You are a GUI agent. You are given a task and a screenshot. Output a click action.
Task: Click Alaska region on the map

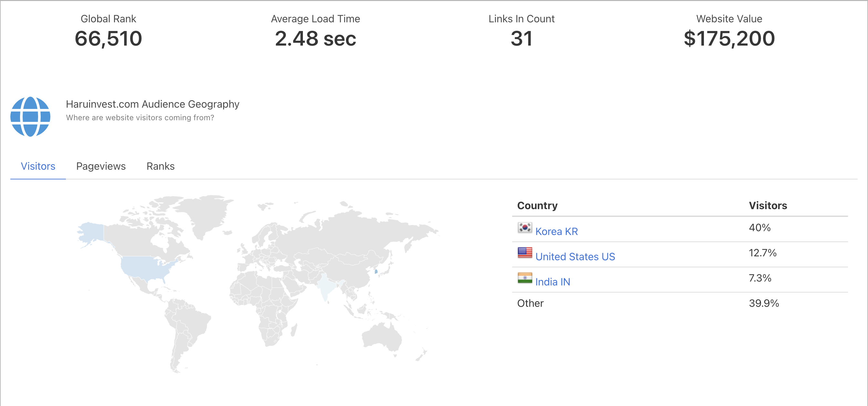click(x=92, y=232)
